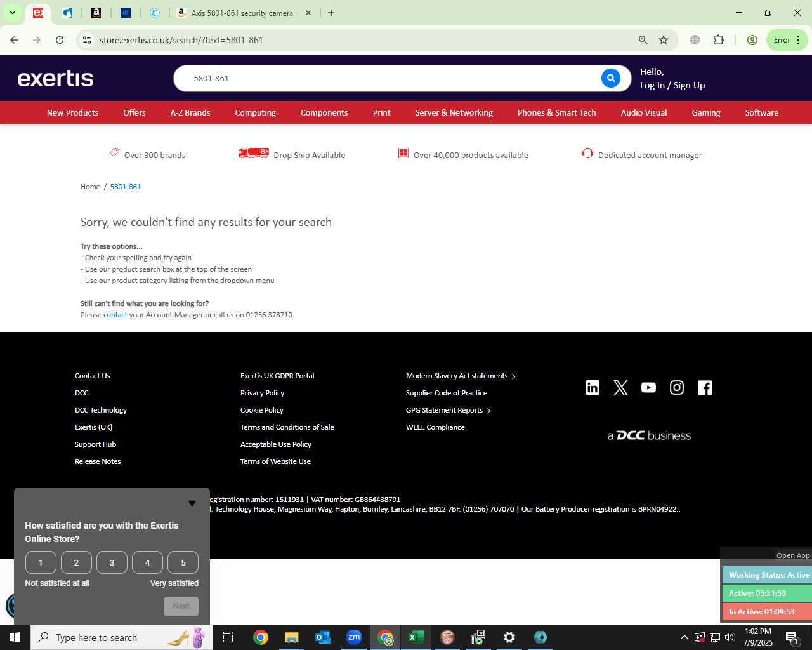This screenshot has width=812, height=650.
Task: Open Outlook from the taskbar
Action: click(x=323, y=637)
